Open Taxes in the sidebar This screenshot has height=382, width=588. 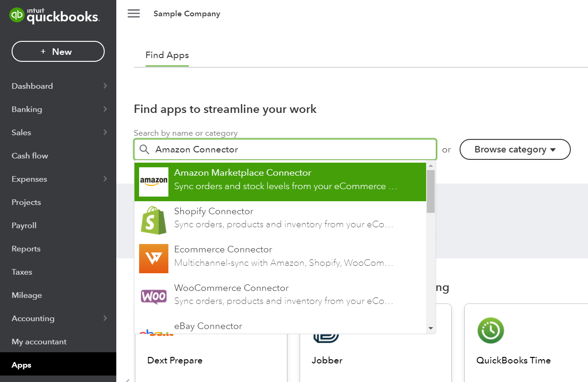pos(22,272)
